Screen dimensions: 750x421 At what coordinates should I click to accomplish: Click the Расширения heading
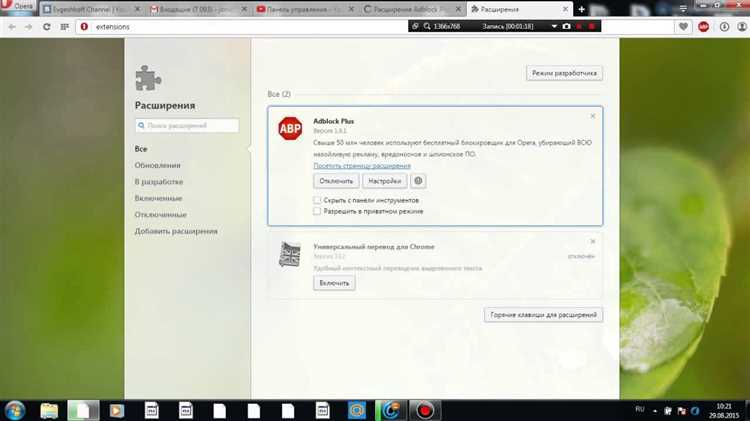[165, 105]
